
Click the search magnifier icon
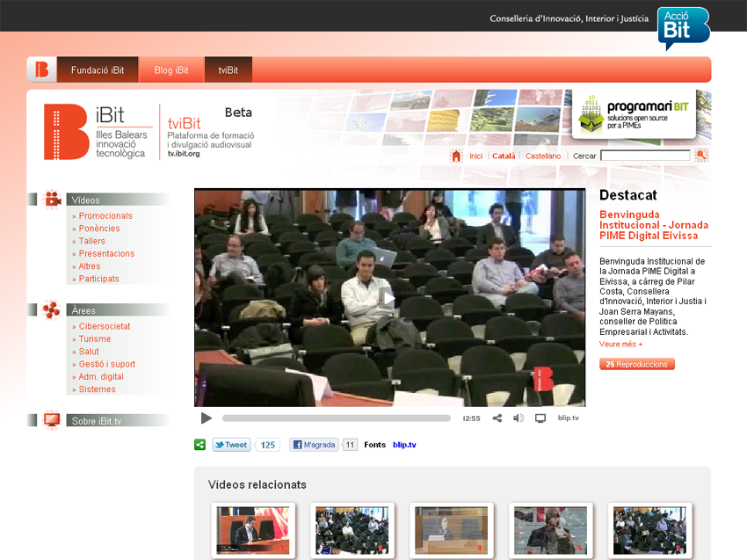pyautogui.click(x=701, y=156)
